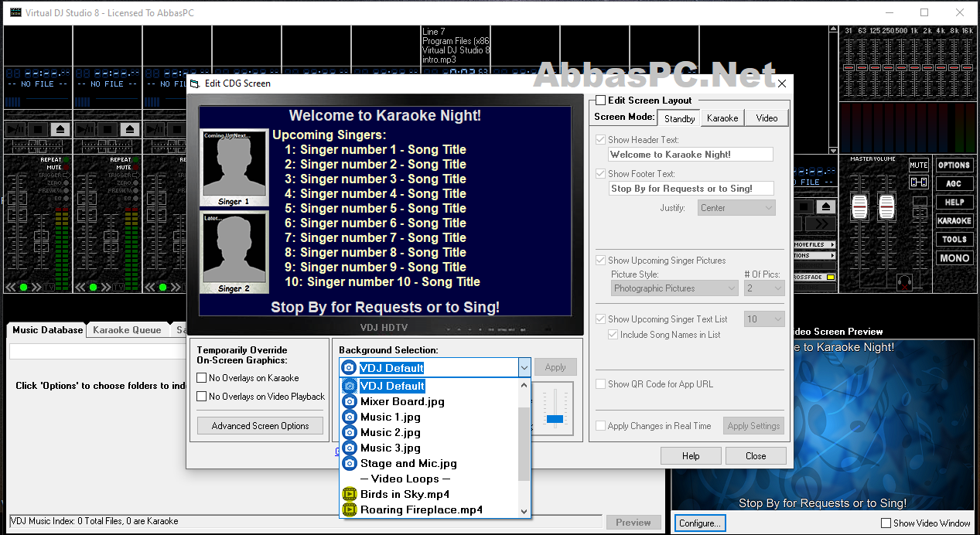This screenshot has width=980, height=535.
Task: Click the TRIGGER arrow on the first deck
Action: (67, 175)
